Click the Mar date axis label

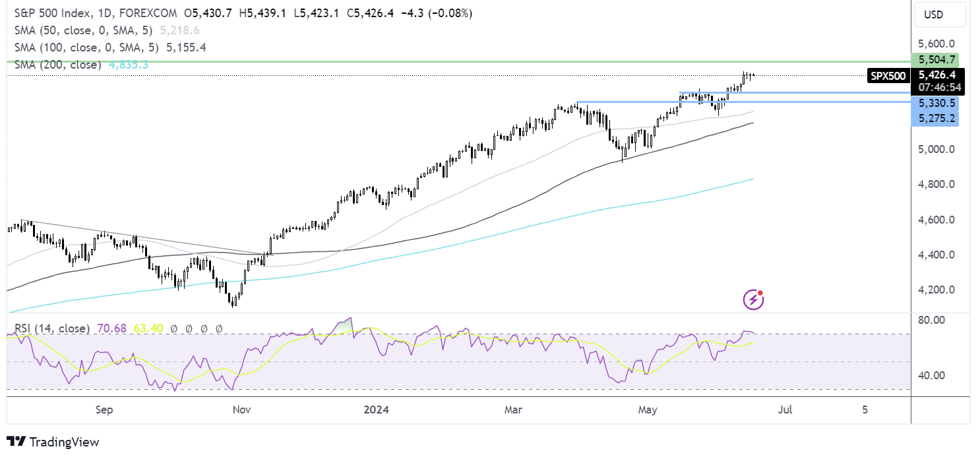point(514,410)
